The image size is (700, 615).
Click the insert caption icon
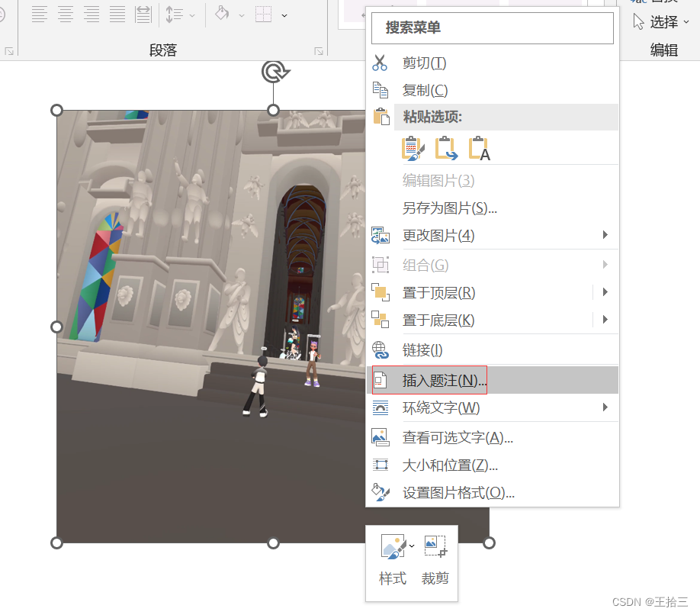(380, 380)
